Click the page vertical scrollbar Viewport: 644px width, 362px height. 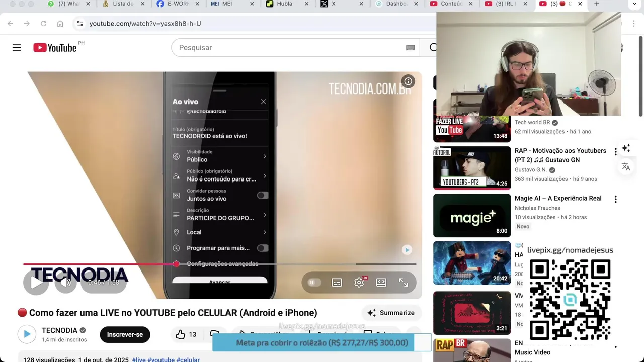(641, 75)
